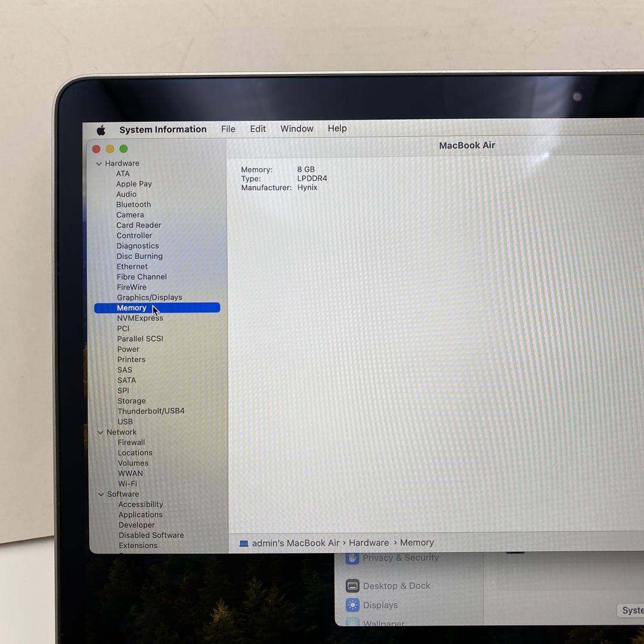The image size is (644, 644).
Task: Select SATA in the sidebar
Action: tap(126, 380)
